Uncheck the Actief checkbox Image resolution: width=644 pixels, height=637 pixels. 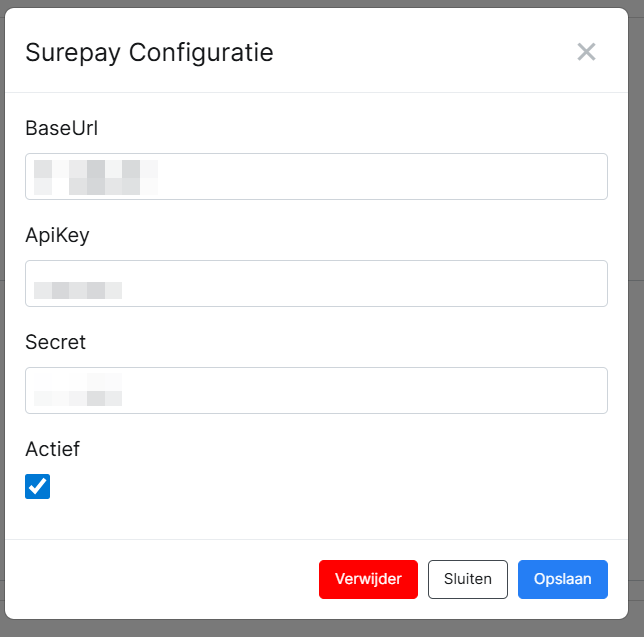(x=37, y=487)
